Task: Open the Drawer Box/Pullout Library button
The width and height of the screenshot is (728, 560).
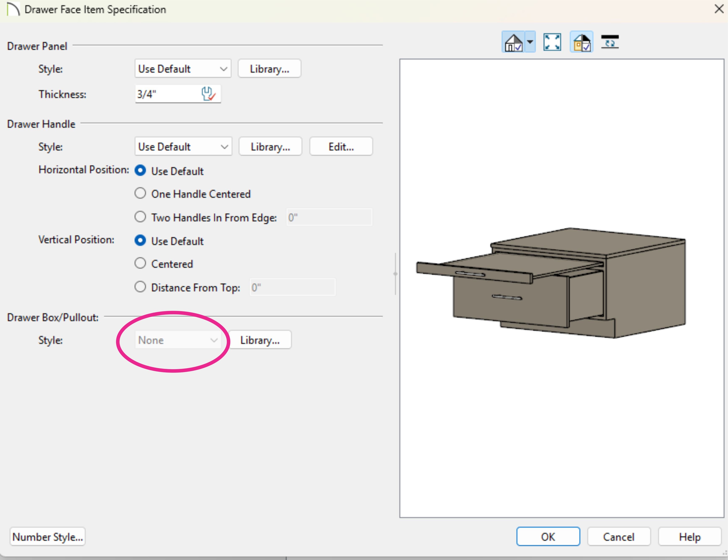Action: [x=260, y=340]
